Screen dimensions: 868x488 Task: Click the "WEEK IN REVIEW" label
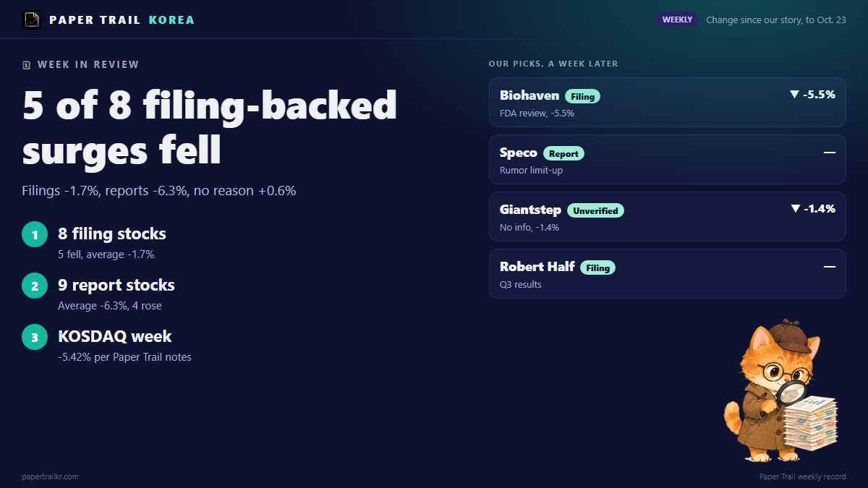tap(88, 64)
